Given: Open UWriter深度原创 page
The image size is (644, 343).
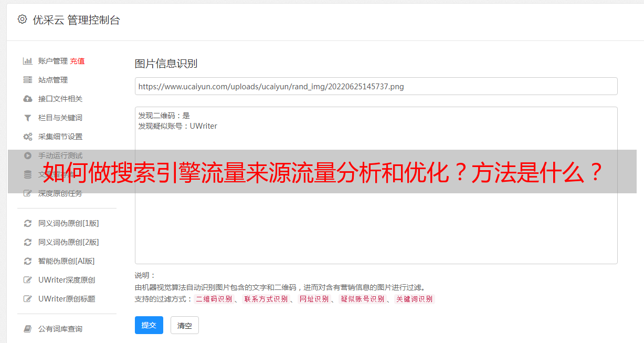Looking at the screenshot, I should 67,280.
